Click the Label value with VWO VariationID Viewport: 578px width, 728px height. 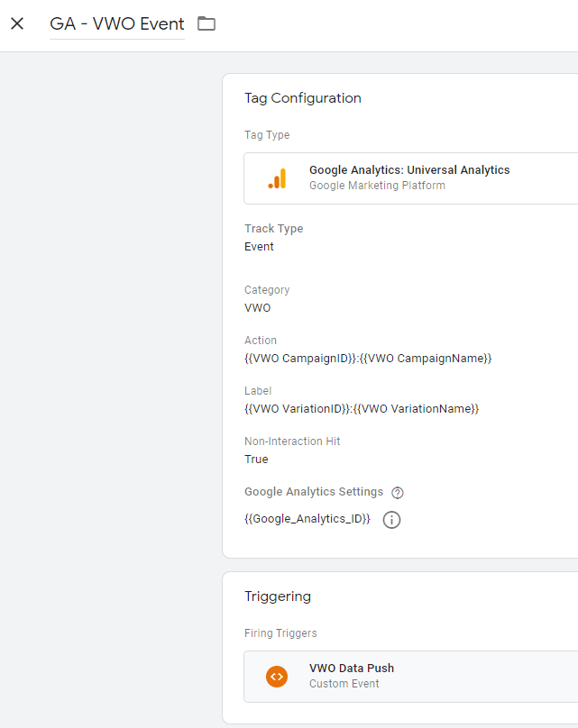362,408
